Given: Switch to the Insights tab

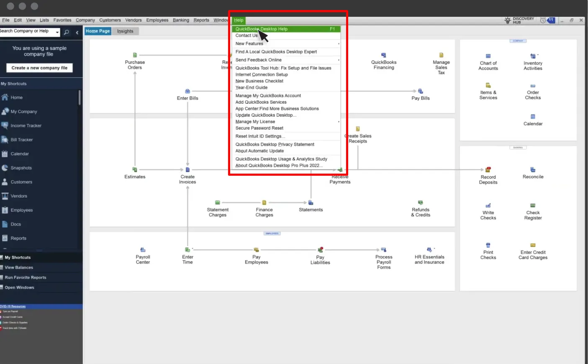Looking at the screenshot, I should [125, 31].
